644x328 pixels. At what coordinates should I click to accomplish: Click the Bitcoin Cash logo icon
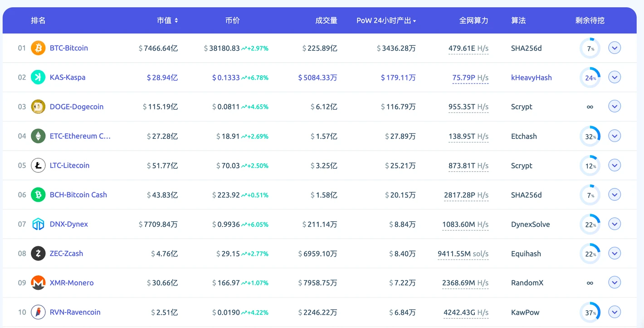tap(38, 194)
